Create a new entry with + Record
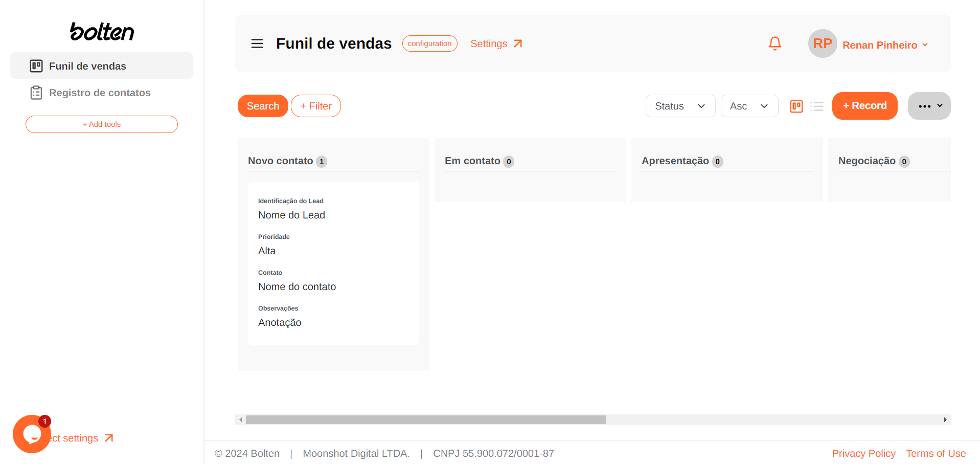Screen dimensions: 980x464 pos(865,106)
